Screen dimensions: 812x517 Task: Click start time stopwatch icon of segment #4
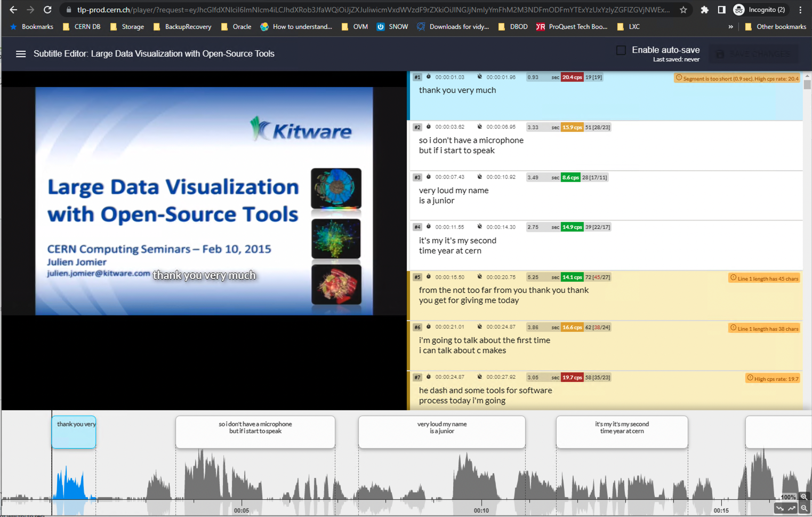tap(429, 227)
